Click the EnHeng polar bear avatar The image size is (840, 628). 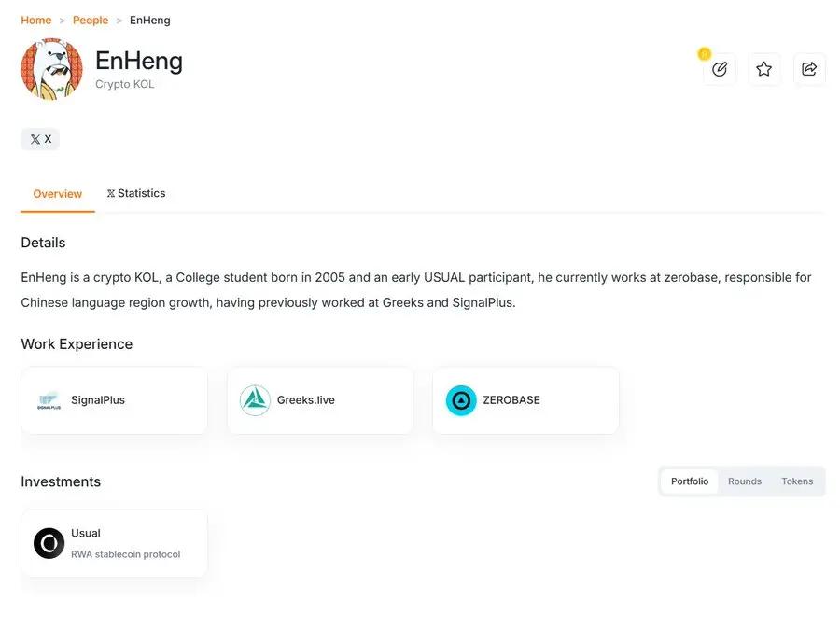(x=51, y=69)
